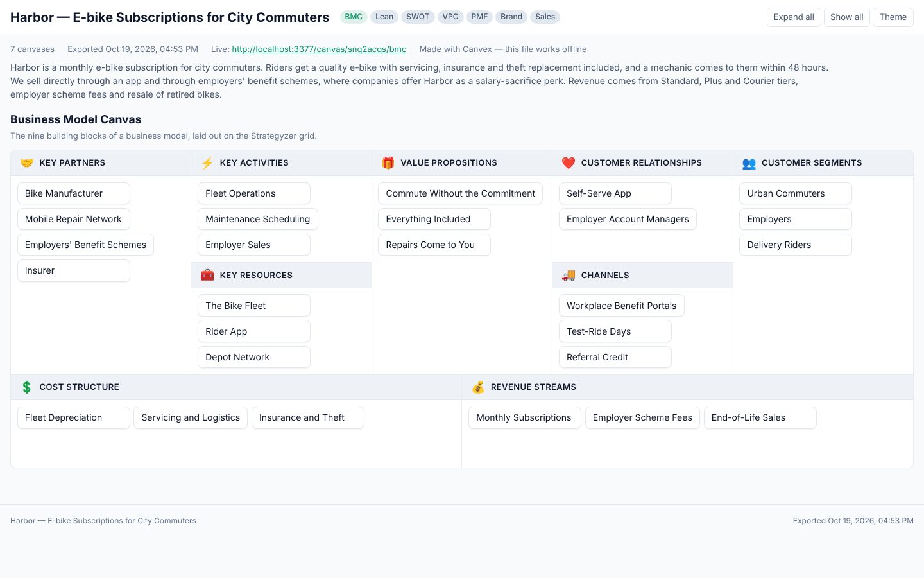Image resolution: width=924 pixels, height=578 pixels.
Task: Select the VPC canvas tab
Action: [450, 17]
